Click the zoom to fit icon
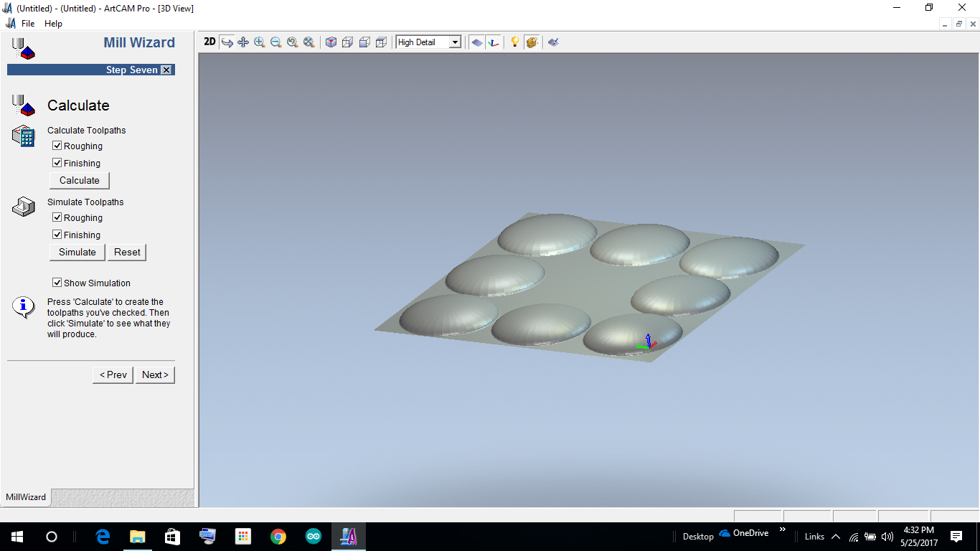The height and width of the screenshot is (551, 980). pos(309,42)
